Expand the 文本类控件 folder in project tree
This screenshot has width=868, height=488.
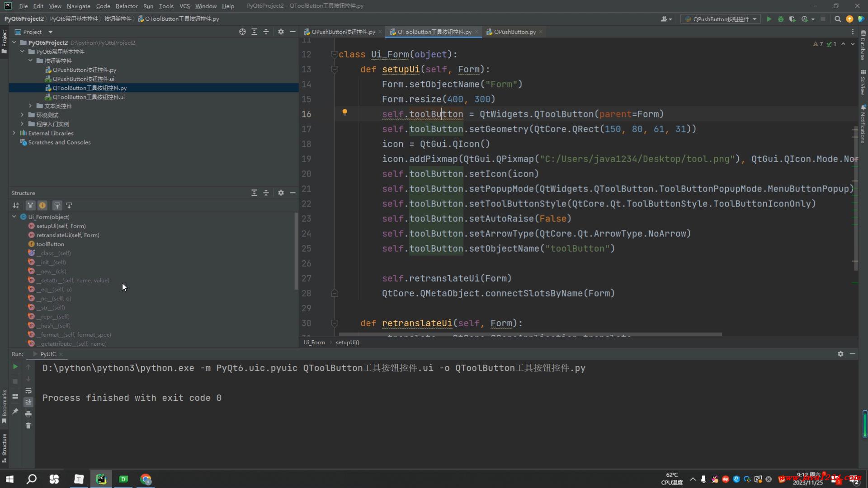coord(30,106)
